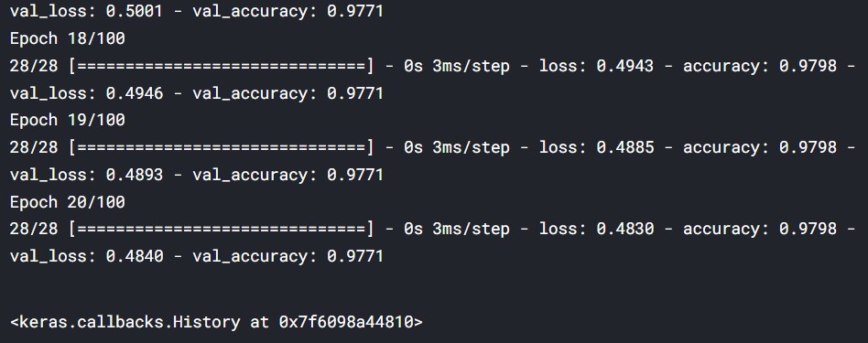Click the loss value 0.4943
This screenshot has height=343, width=868.
[625, 67]
